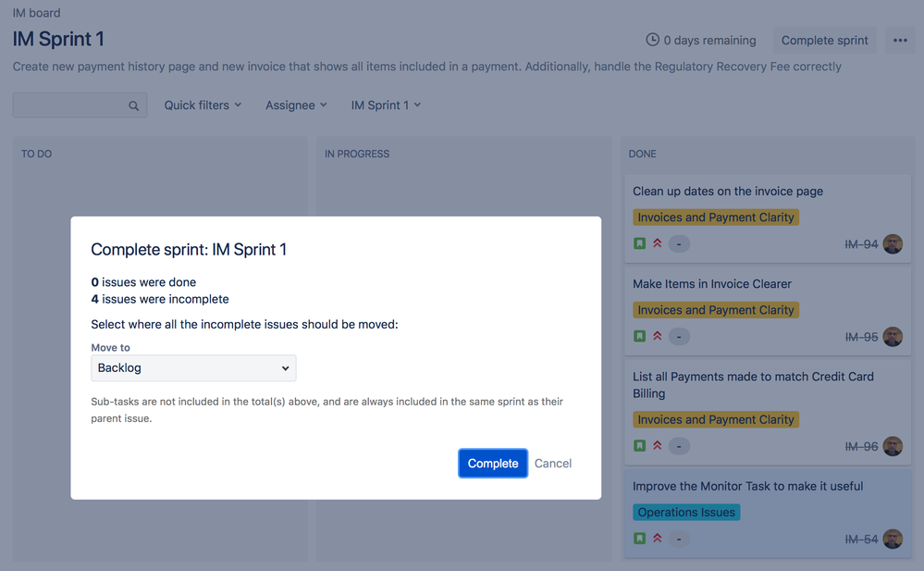Click the Operations Issues epic label
The height and width of the screenshot is (571, 924).
click(686, 512)
